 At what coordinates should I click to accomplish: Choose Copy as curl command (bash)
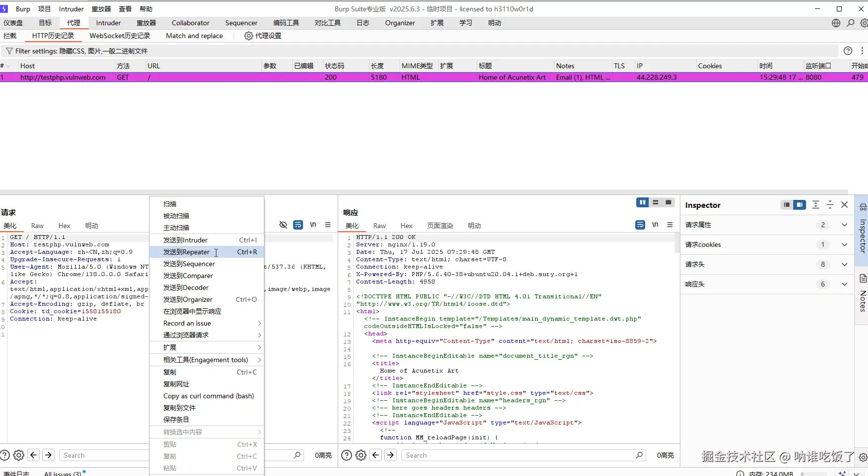[208, 396]
